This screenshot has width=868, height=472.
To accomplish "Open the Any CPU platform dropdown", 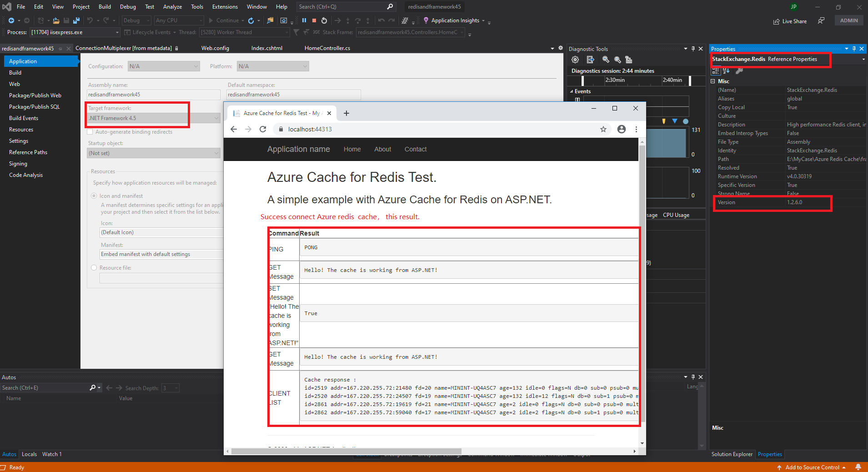I will coord(179,20).
